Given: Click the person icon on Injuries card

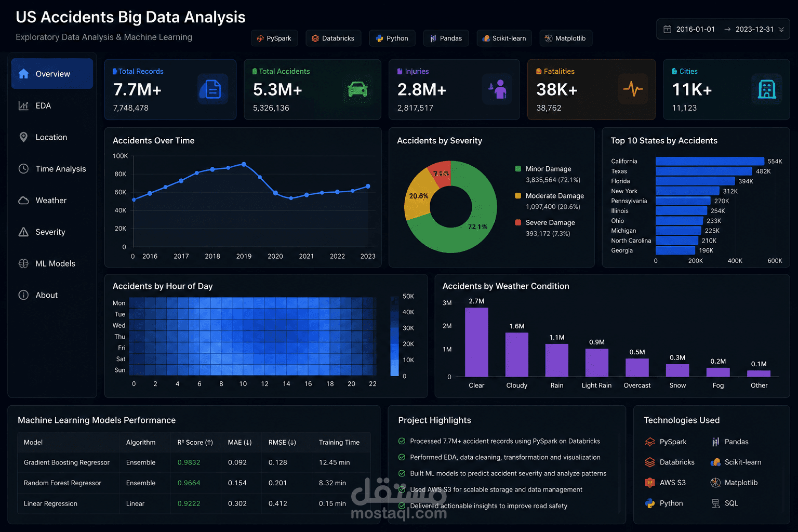Looking at the screenshot, I should [x=498, y=89].
